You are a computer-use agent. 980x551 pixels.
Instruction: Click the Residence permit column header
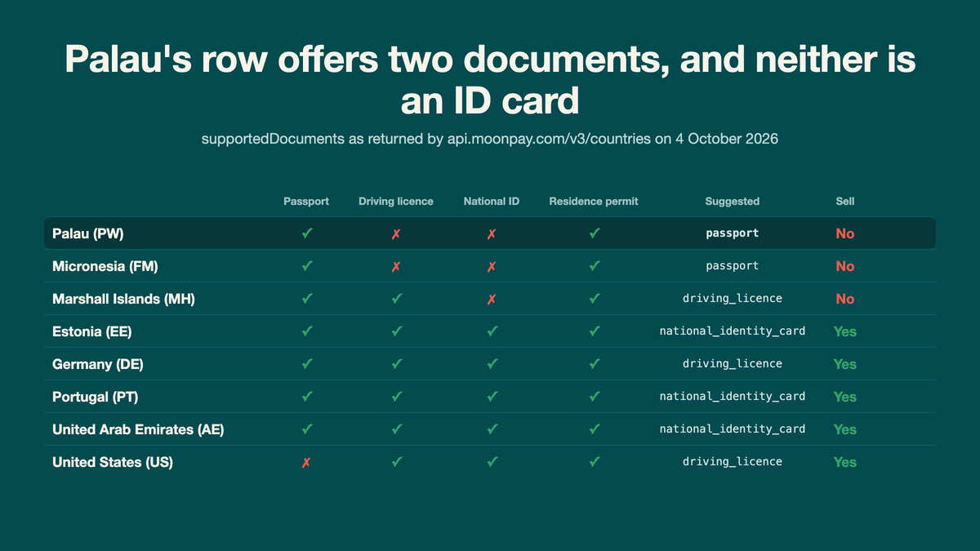point(594,201)
